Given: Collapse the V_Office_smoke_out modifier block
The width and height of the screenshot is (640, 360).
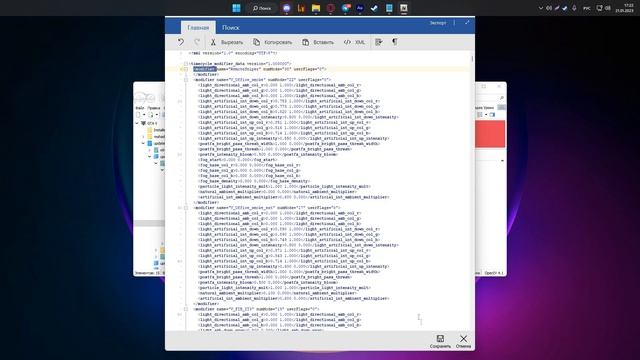Looking at the screenshot, I should click(x=186, y=208).
